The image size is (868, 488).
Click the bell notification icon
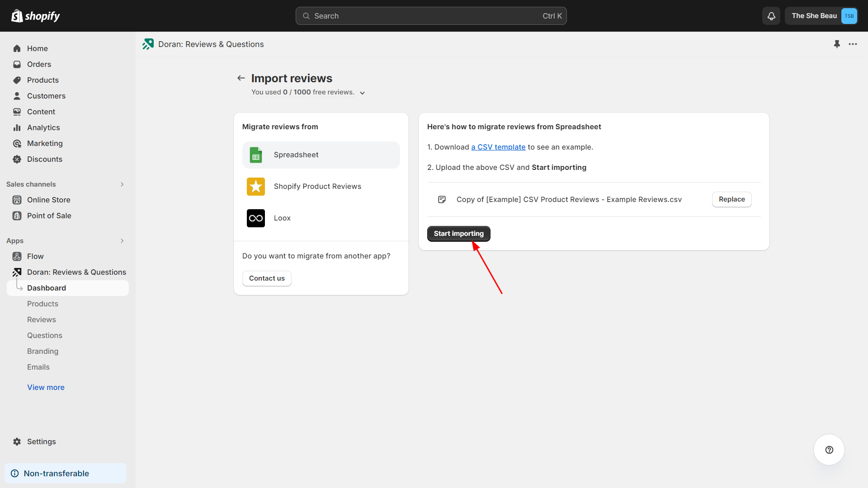click(771, 15)
